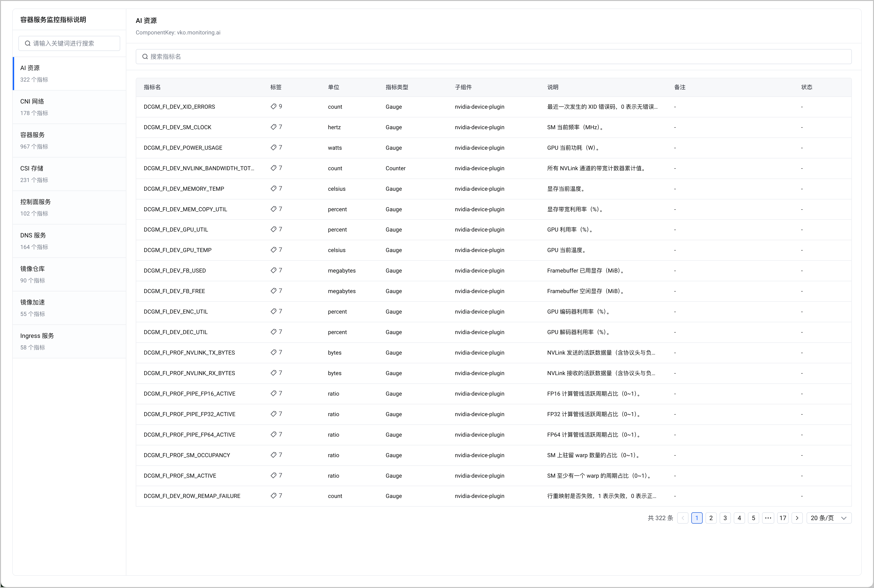This screenshot has width=874, height=588.
Task: Click search magnifier icon in sidebar keyword box
Action: coord(28,44)
